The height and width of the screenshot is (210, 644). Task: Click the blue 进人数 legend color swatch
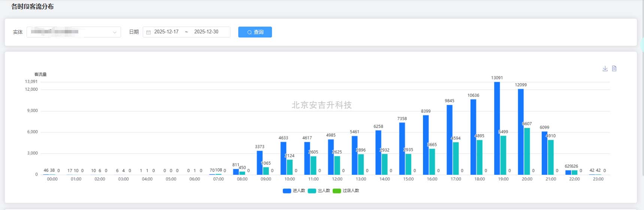(x=287, y=190)
